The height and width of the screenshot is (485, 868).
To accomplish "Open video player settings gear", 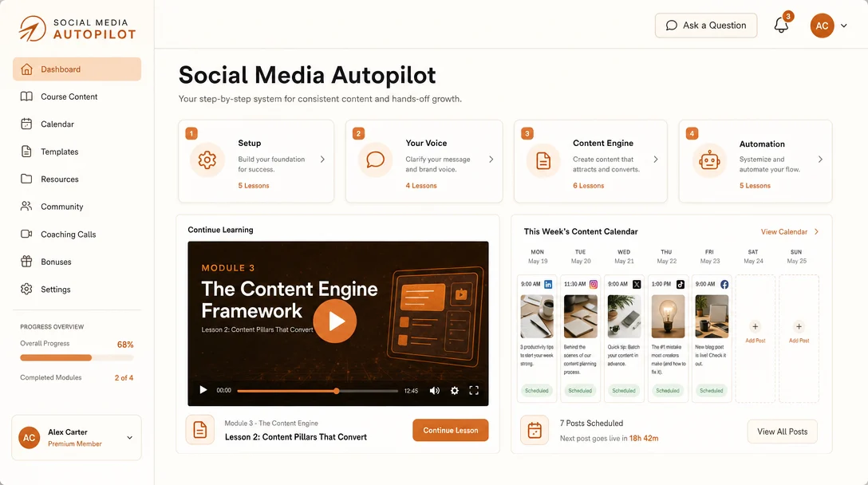I will point(455,390).
